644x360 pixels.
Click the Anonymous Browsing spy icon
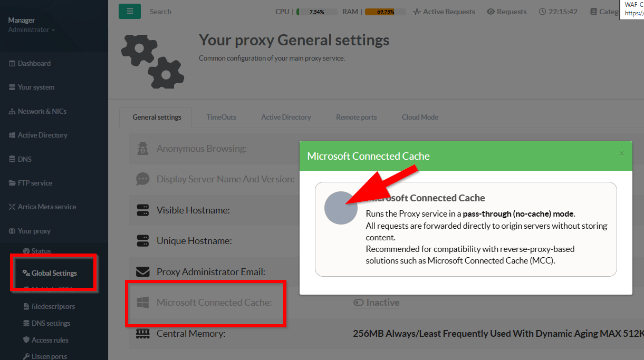142,149
